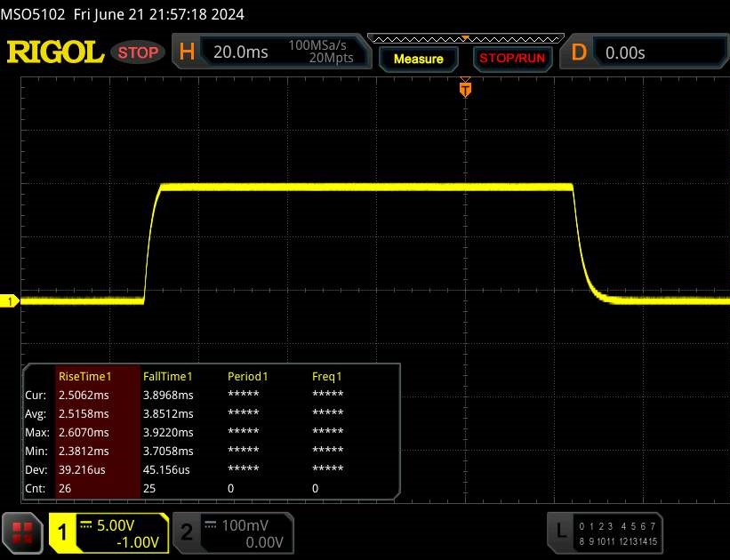This screenshot has width=730, height=560.
Task: Select the orange T trigger position marker
Action: pyautogui.click(x=465, y=89)
